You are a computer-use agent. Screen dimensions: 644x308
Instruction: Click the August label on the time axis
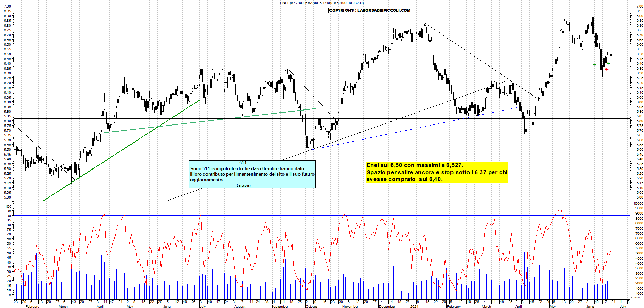coord(240,306)
